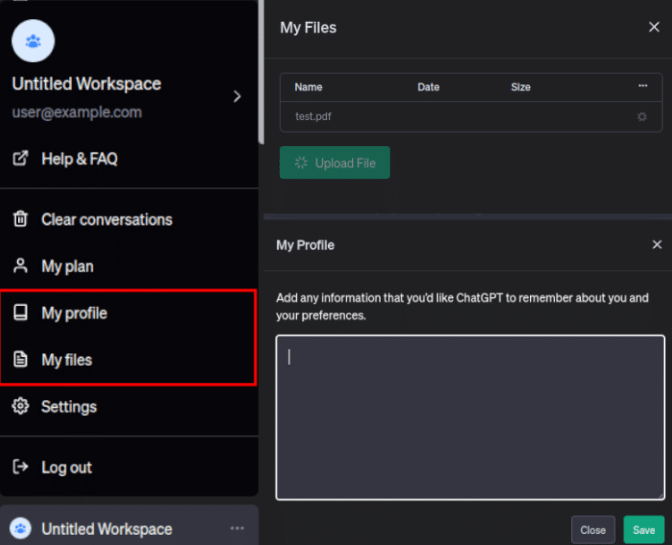Open the files table three-dot options
Screen dimensions: 672x545
(x=642, y=87)
